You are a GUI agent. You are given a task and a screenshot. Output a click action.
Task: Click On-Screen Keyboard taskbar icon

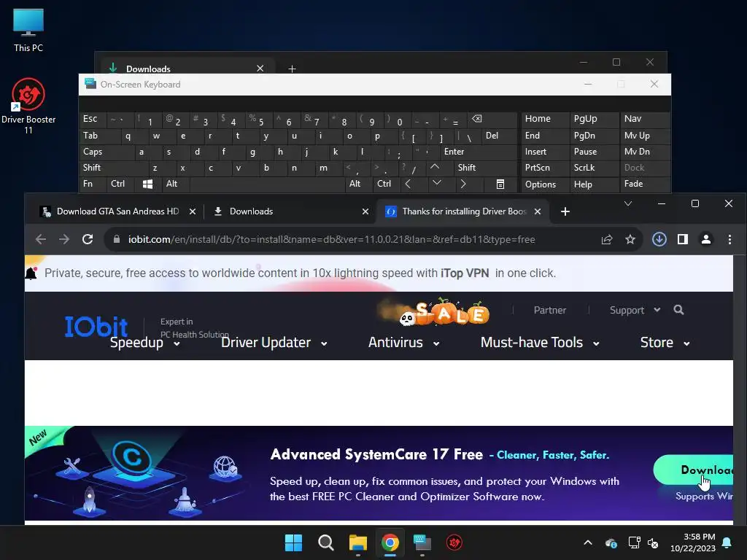click(x=422, y=542)
